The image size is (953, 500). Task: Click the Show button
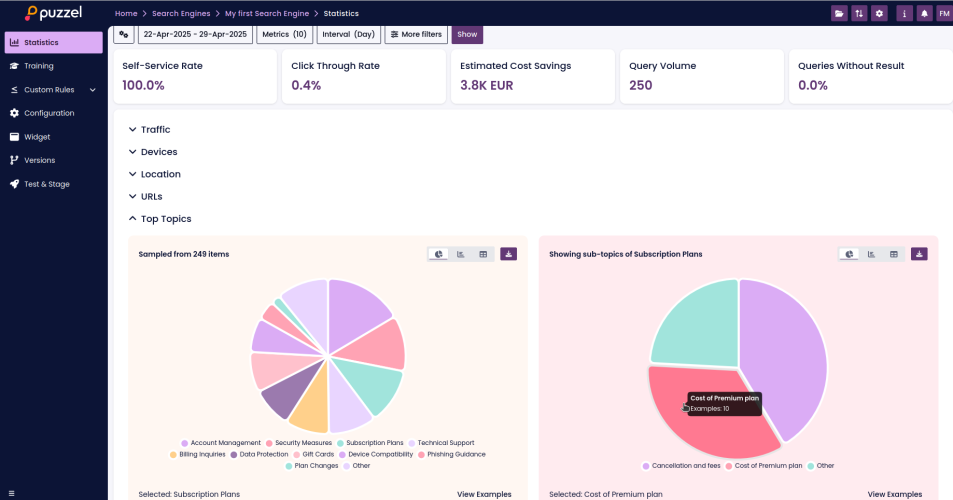pos(466,34)
